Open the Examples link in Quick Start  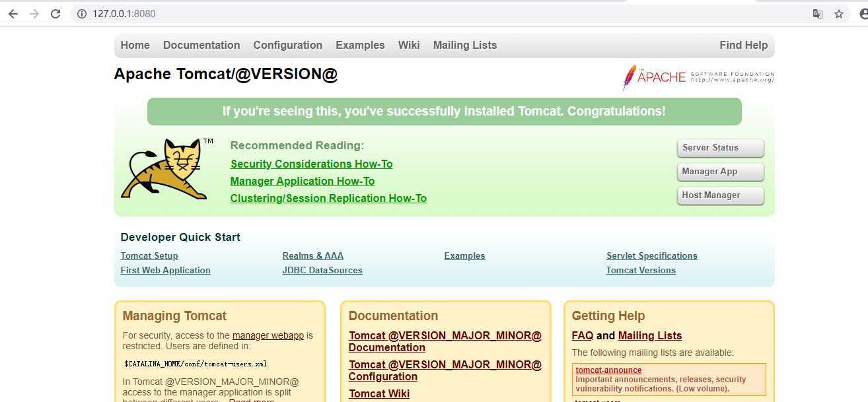click(465, 255)
